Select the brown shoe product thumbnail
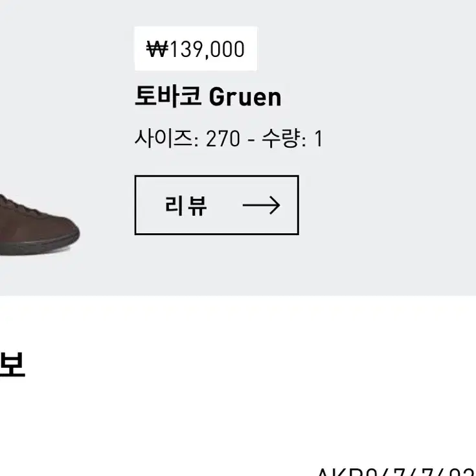Image resolution: width=476 pixels, height=476 pixels. tap(40, 225)
